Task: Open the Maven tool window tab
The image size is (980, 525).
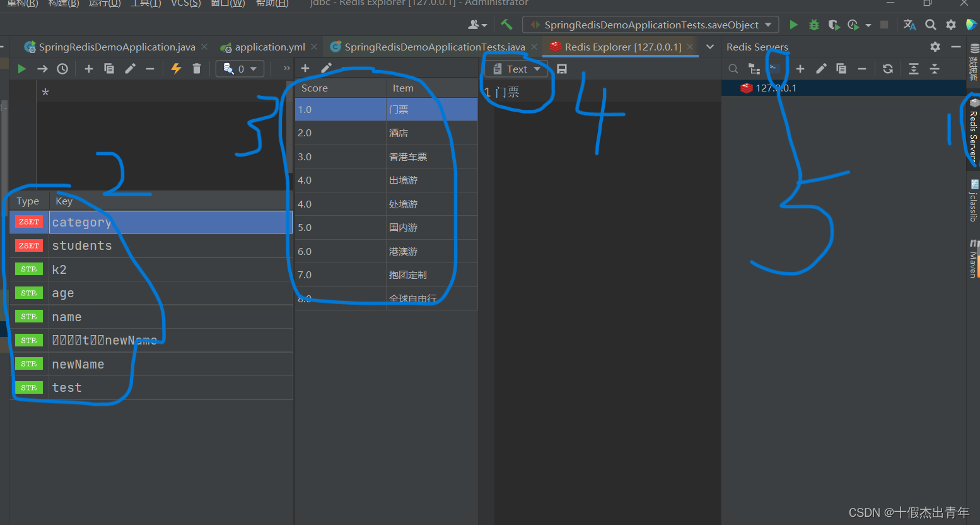Action: [x=974, y=258]
